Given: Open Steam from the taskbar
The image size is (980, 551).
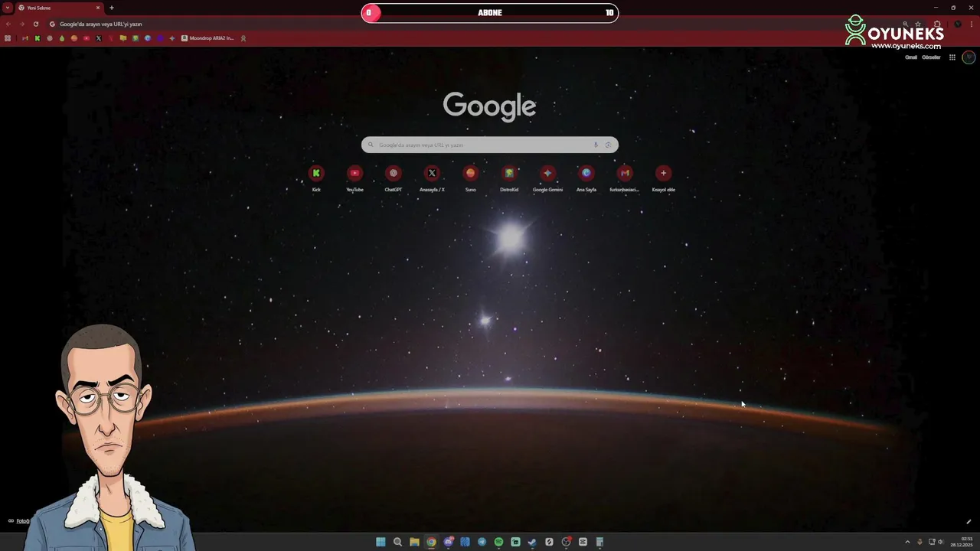Looking at the screenshot, I should click(532, 542).
